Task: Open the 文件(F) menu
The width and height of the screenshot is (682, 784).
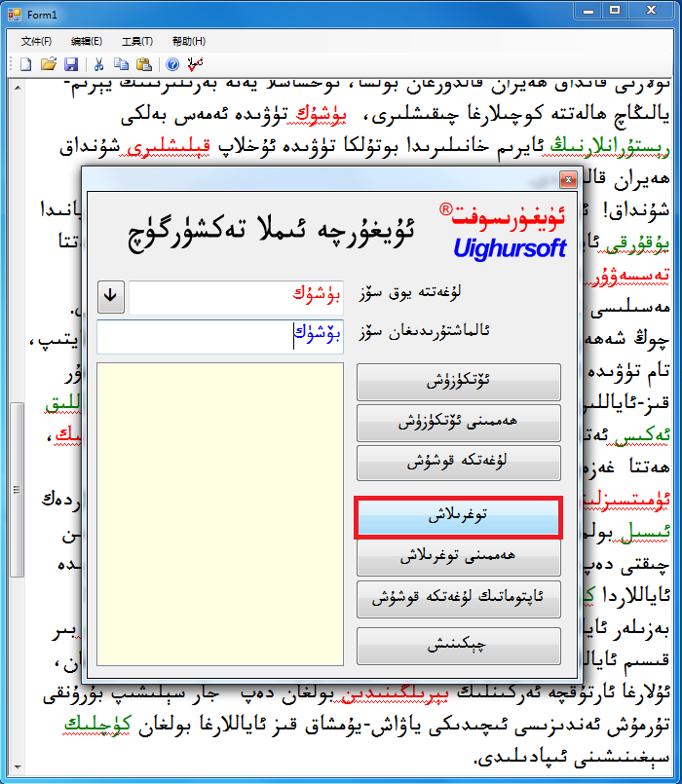Action: 36,41
